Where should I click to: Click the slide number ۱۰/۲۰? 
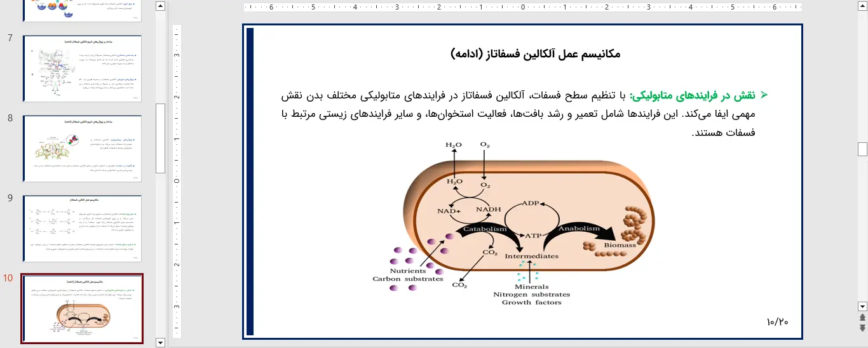coord(778,322)
